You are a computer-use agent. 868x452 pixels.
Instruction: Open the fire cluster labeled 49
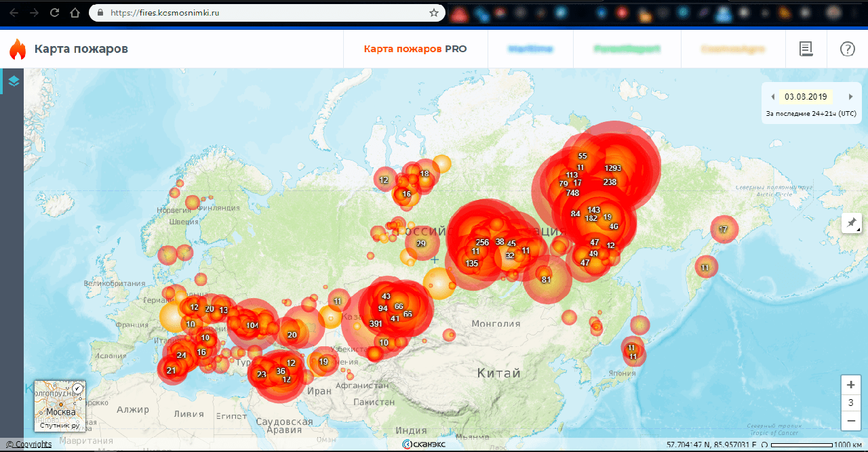pyautogui.click(x=593, y=253)
